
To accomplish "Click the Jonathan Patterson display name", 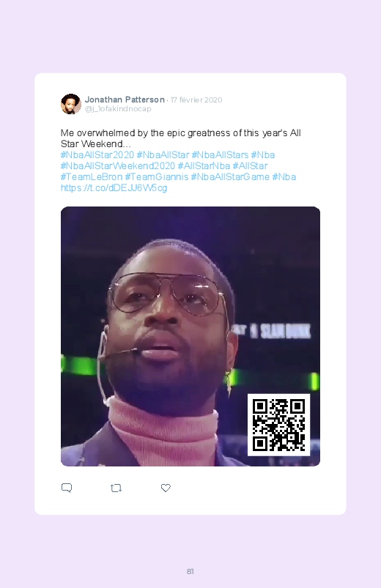I will [x=125, y=100].
